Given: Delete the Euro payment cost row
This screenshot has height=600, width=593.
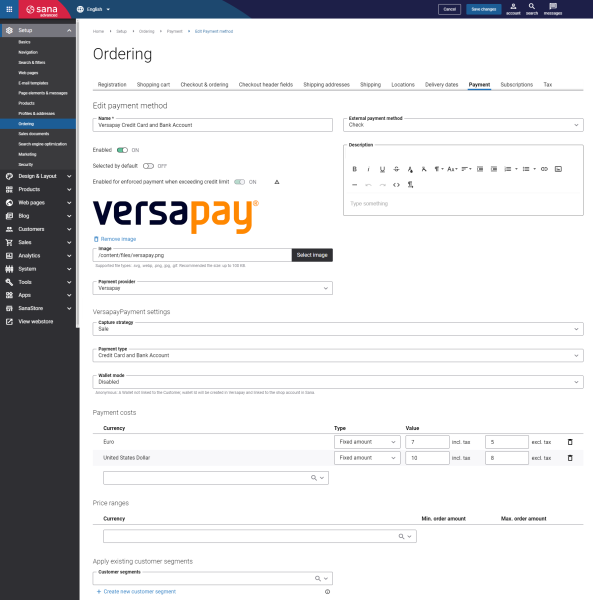Looking at the screenshot, I should (570, 442).
